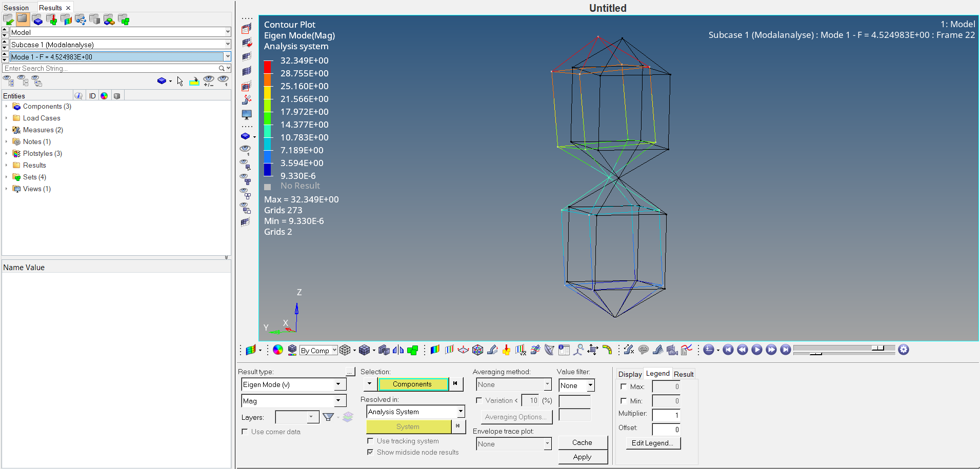Enable the Use corner data checkbox
The image size is (980, 469).
245,432
